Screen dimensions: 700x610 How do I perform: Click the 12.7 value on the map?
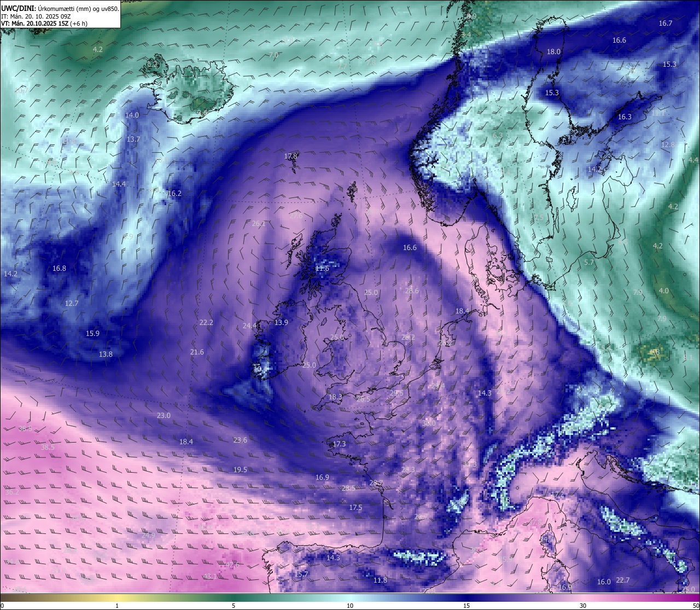click(x=72, y=303)
